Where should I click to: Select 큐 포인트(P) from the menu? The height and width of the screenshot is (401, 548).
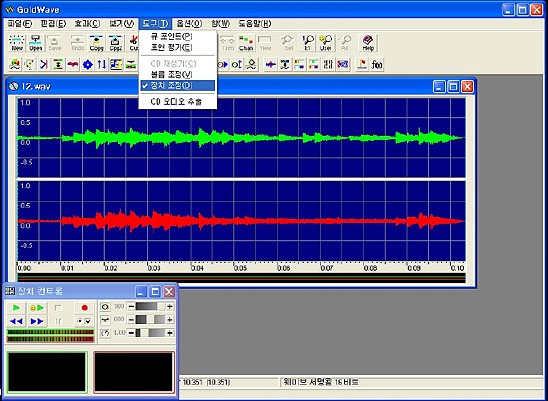[x=178, y=36]
